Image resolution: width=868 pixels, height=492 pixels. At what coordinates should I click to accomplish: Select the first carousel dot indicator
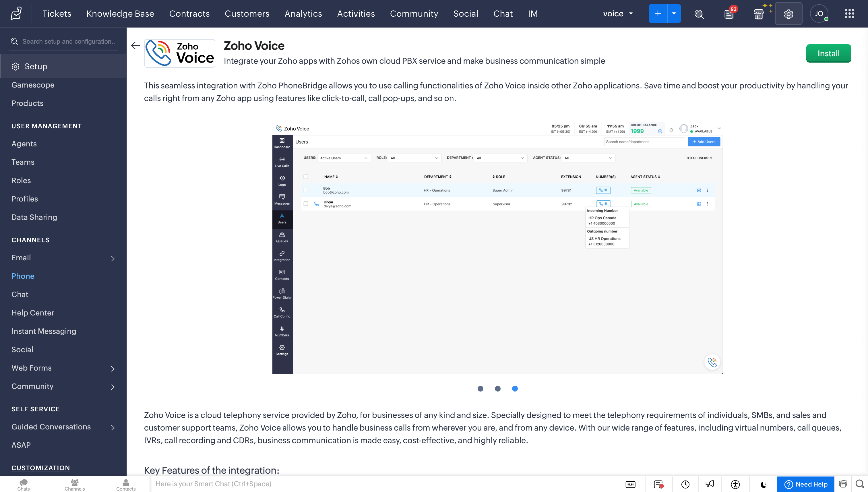[480, 389]
